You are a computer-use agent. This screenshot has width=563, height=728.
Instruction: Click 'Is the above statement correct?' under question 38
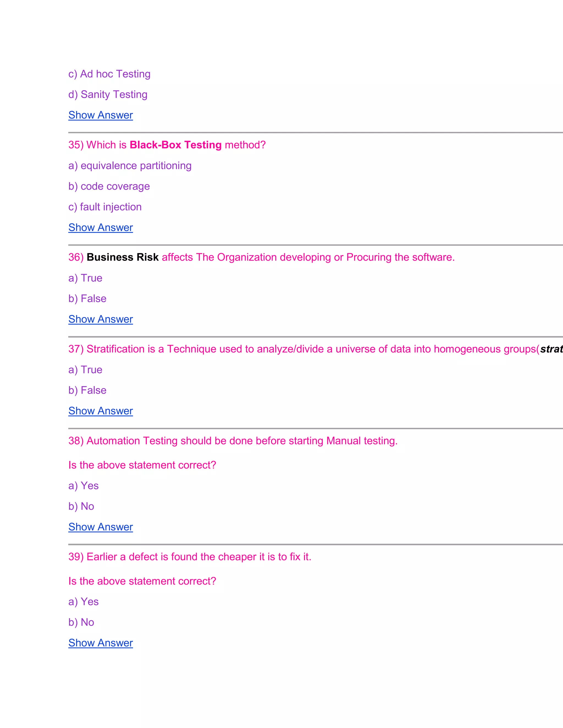point(142,465)
